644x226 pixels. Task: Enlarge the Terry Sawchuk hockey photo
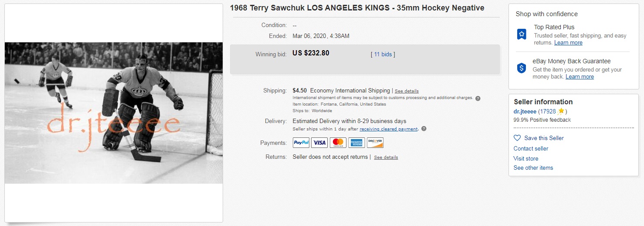coord(114,113)
